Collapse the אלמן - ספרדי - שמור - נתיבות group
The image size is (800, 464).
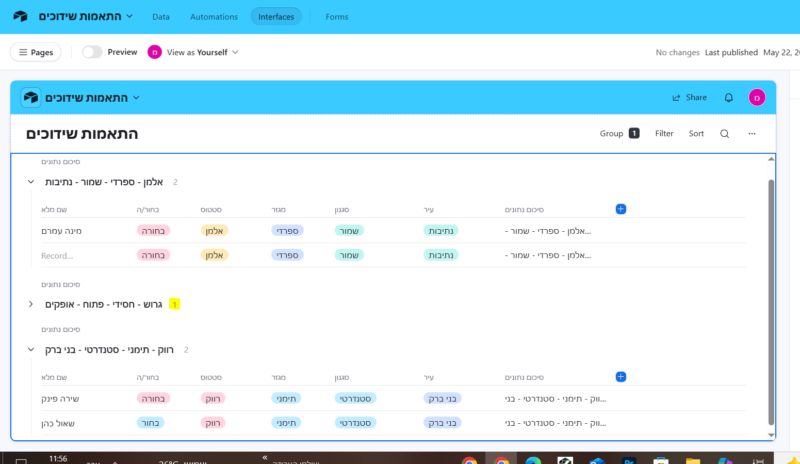pyautogui.click(x=31, y=182)
